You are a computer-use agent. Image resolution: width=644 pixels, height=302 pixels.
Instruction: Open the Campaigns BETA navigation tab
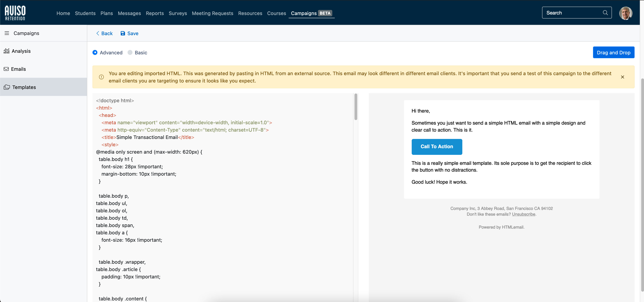coord(312,13)
